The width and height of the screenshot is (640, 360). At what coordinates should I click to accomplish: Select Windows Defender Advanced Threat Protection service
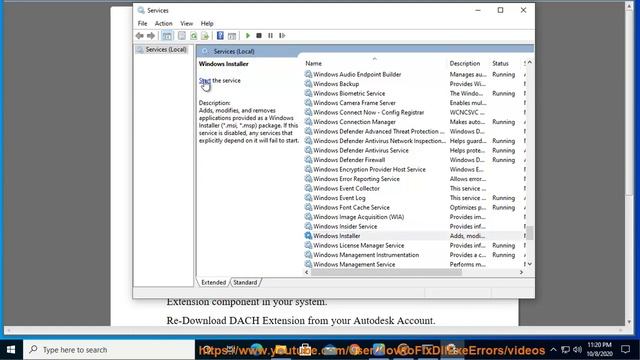[x=378, y=131]
